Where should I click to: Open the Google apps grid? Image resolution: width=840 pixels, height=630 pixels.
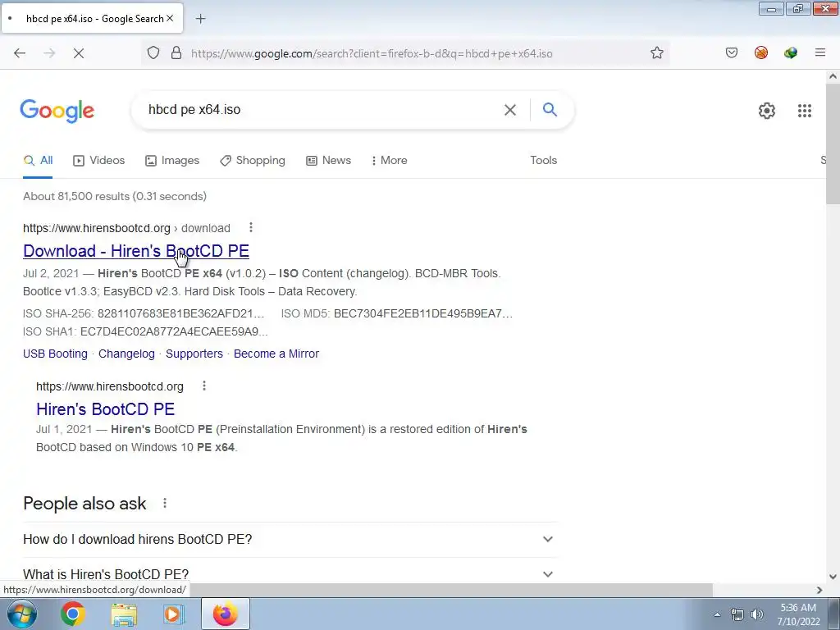804,111
